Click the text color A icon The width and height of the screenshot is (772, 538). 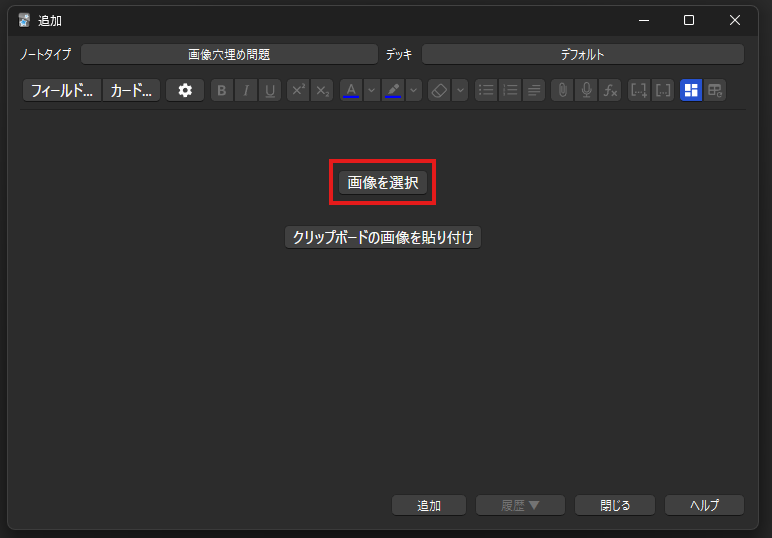pyautogui.click(x=351, y=91)
